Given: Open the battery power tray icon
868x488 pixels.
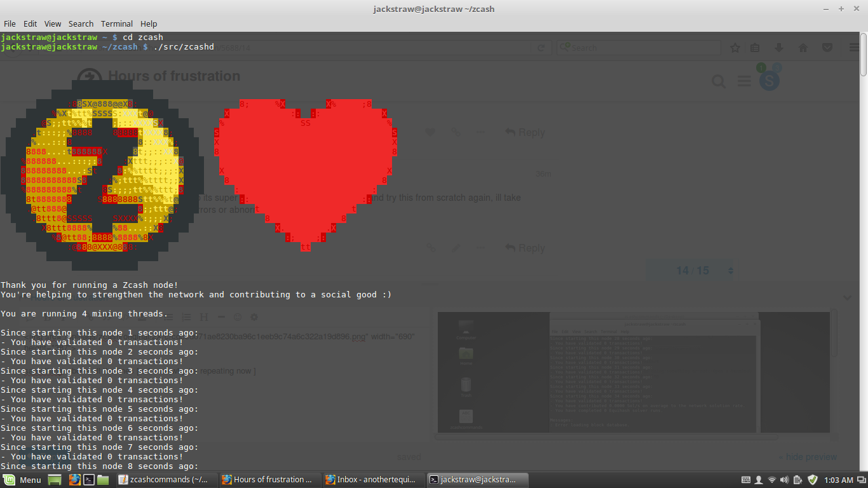Looking at the screenshot, I should [x=798, y=480].
